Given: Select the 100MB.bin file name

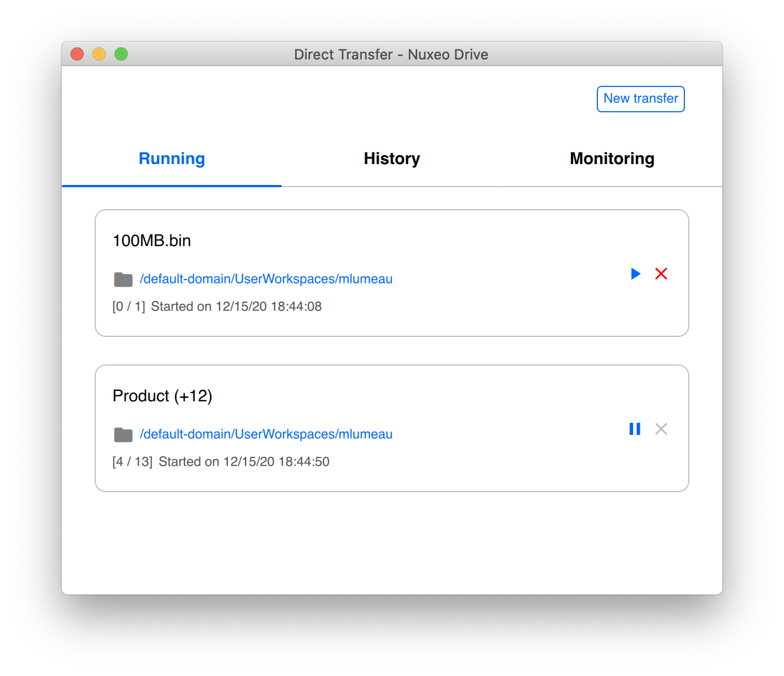Looking at the screenshot, I should pos(152,241).
